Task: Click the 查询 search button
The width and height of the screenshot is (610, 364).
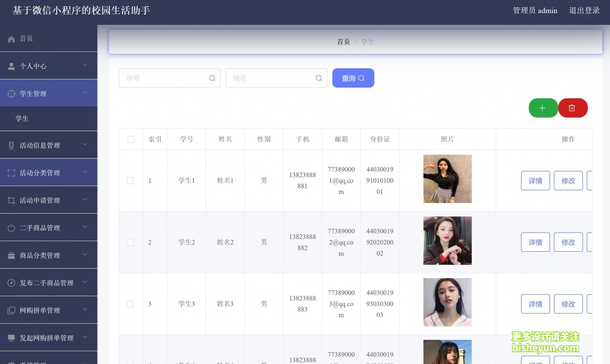Action: pos(353,78)
